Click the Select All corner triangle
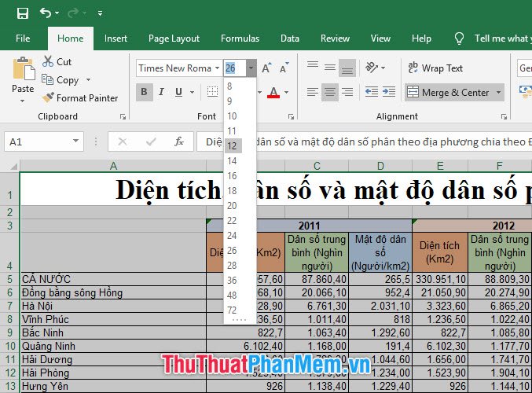532x393 pixels. [x=13, y=166]
